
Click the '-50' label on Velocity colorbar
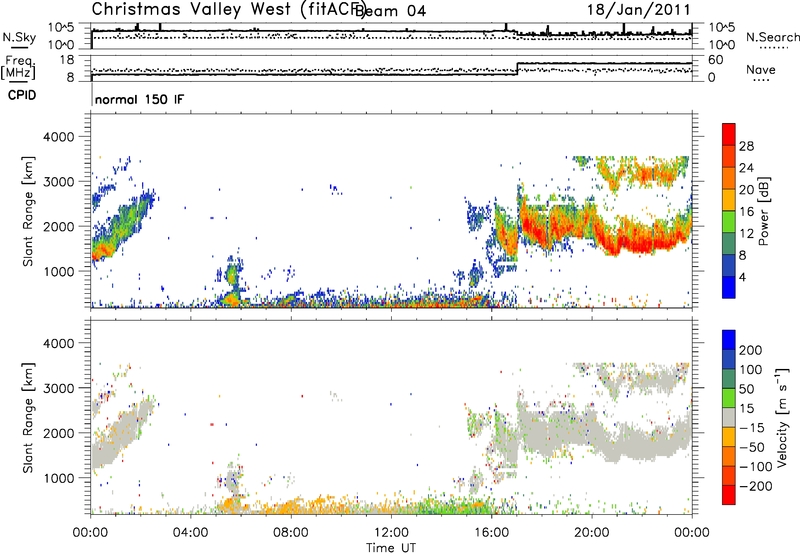(752, 447)
